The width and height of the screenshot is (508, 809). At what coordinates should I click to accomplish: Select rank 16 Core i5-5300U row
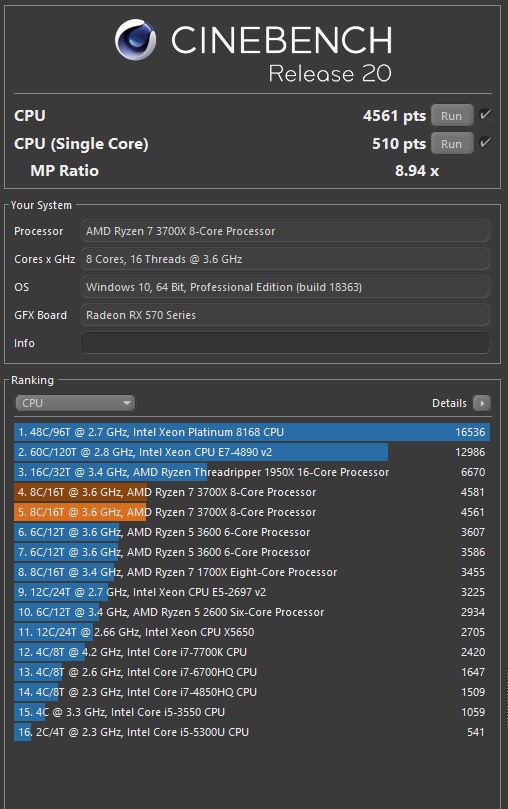tap(252, 732)
